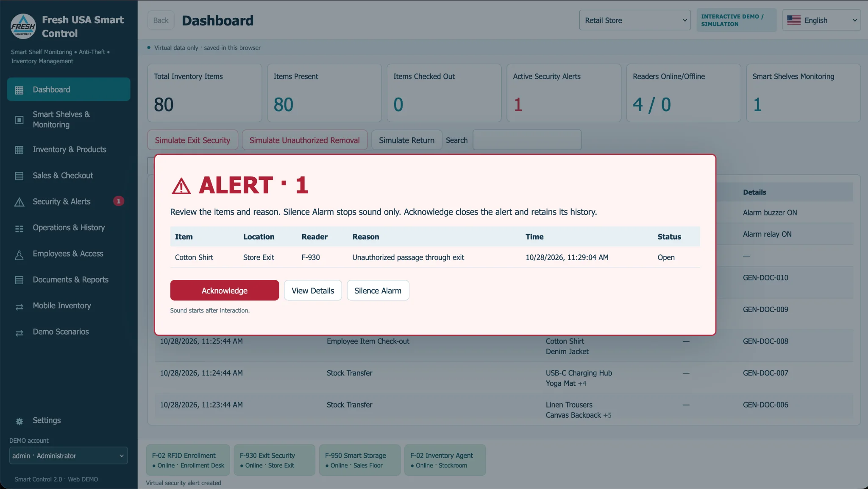Image resolution: width=868 pixels, height=489 pixels.
Task: Click the Sales & Checkout icon
Action: pos(19,176)
